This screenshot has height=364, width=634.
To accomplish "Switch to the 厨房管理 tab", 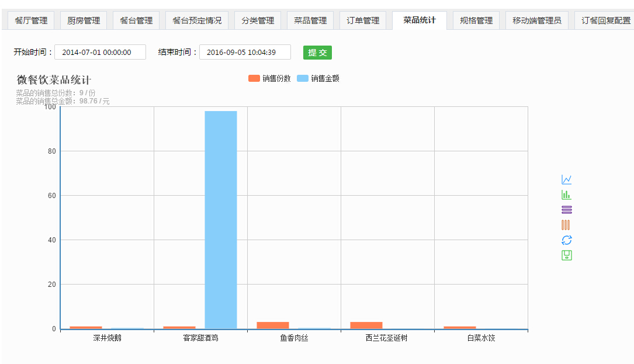I will [x=84, y=20].
